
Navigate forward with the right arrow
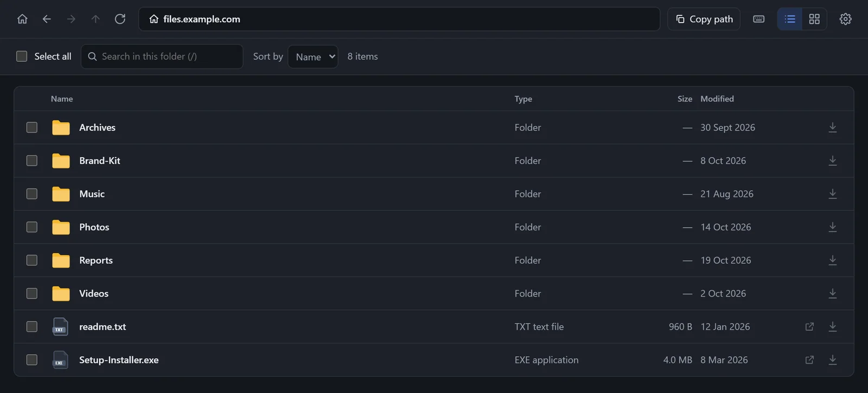tap(71, 19)
